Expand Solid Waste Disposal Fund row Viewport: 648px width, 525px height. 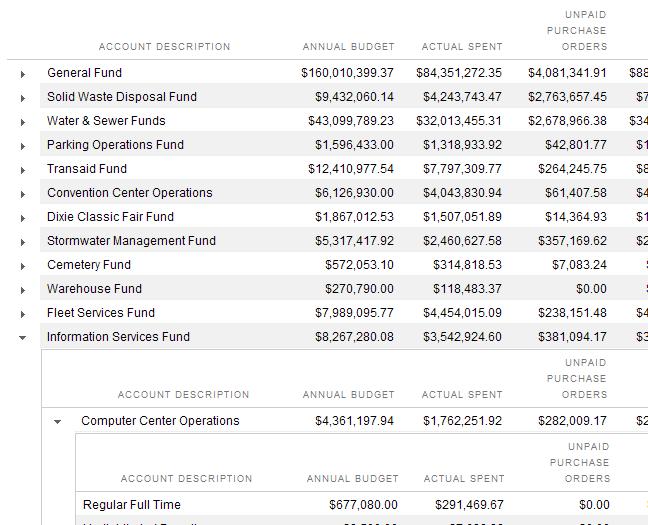point(23,98)
